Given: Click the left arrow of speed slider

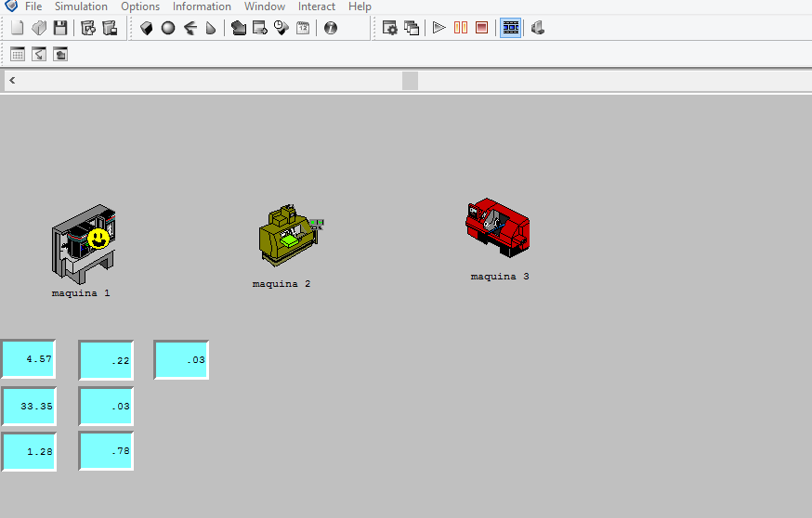Looking at the screenshot, I should point(12,80).
